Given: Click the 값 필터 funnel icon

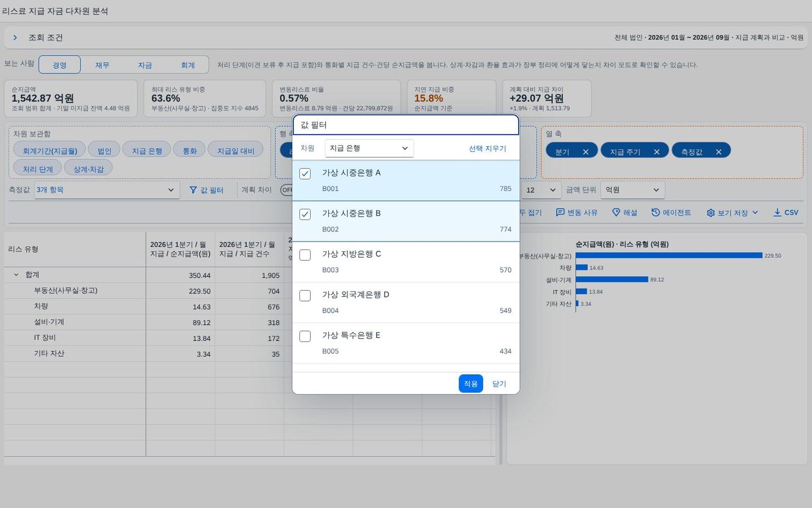Looking at the screenshot, I should click(x=193, y=190).
